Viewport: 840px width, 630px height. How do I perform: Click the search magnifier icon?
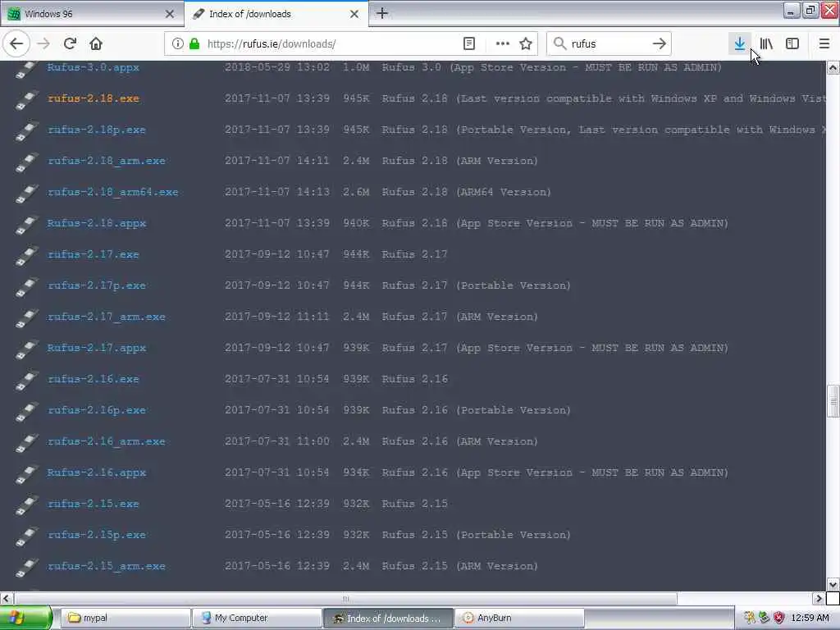click(559, 44)
